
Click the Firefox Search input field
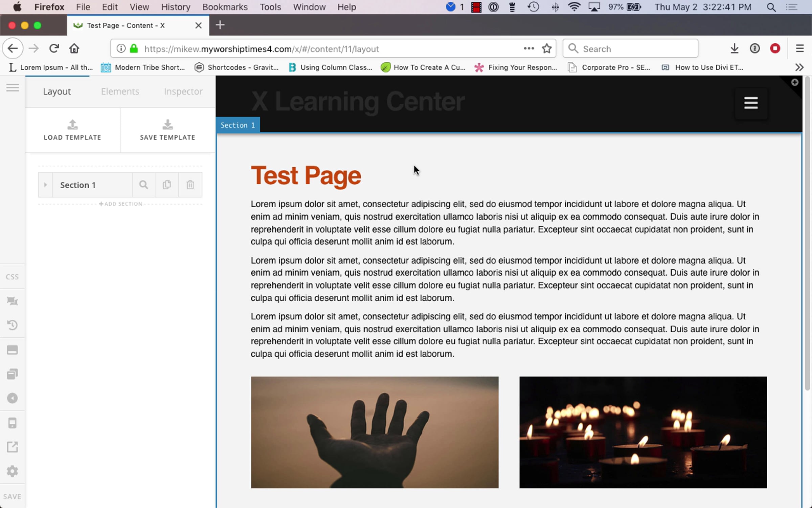click(x=636, y=49)
